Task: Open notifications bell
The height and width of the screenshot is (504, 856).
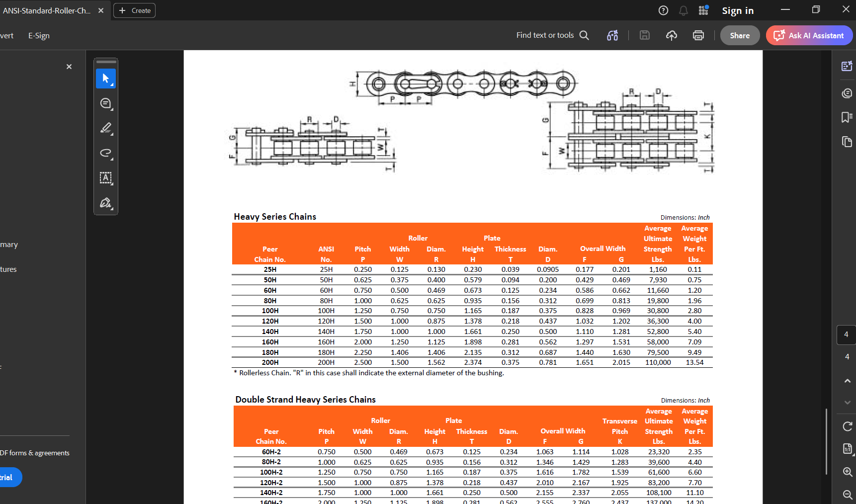Action: click(684, 10)
